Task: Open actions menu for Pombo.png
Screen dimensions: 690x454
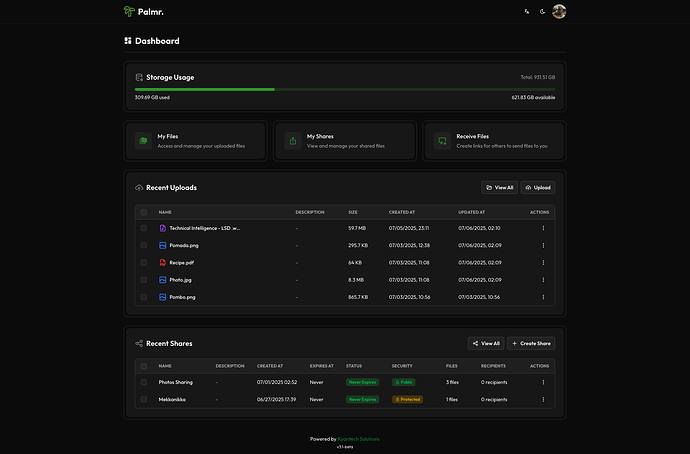Action: click(543, 297)
